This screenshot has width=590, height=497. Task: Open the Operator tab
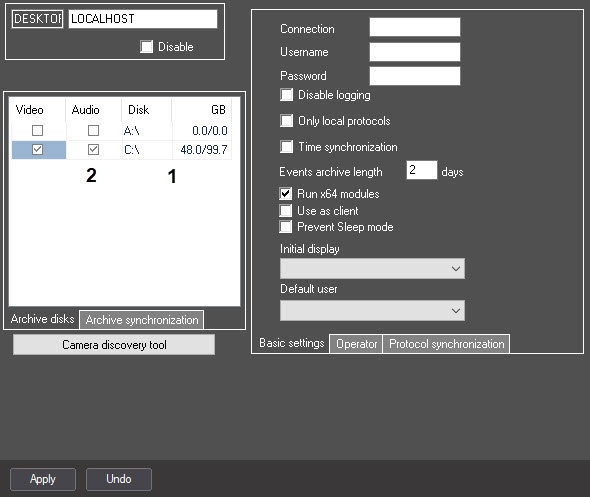pos(356,344)
